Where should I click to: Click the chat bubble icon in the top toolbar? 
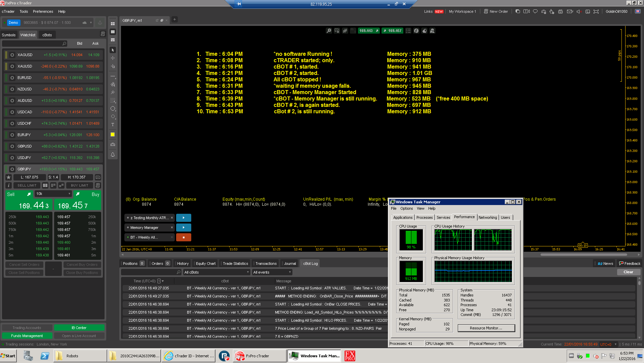pyautogui.click(x=535, y=11)
